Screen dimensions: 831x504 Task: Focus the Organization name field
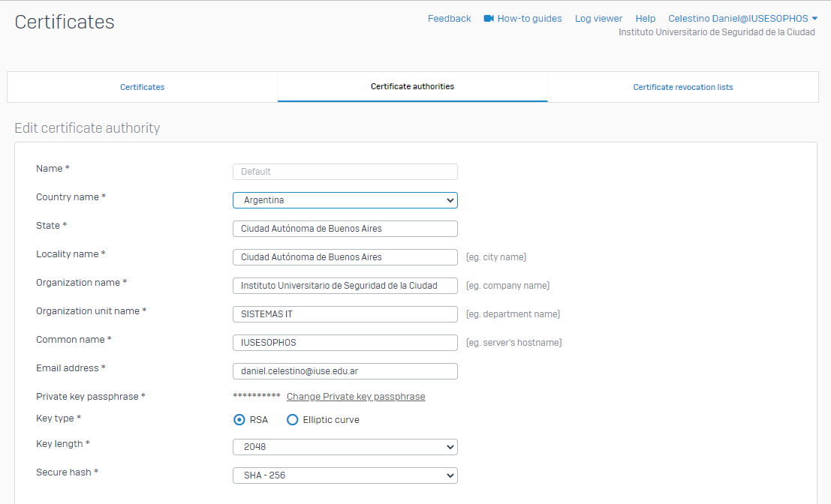click(345, 286)
